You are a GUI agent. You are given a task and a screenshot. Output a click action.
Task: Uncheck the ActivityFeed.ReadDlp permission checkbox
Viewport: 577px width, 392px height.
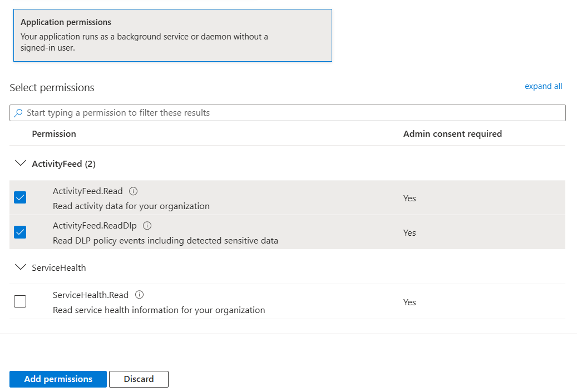[20, 232]
